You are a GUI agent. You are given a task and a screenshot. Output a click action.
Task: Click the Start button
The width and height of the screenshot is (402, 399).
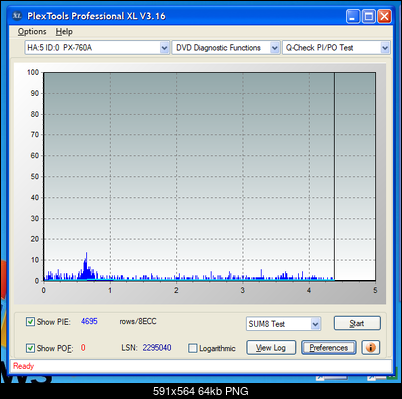point(357,323)
